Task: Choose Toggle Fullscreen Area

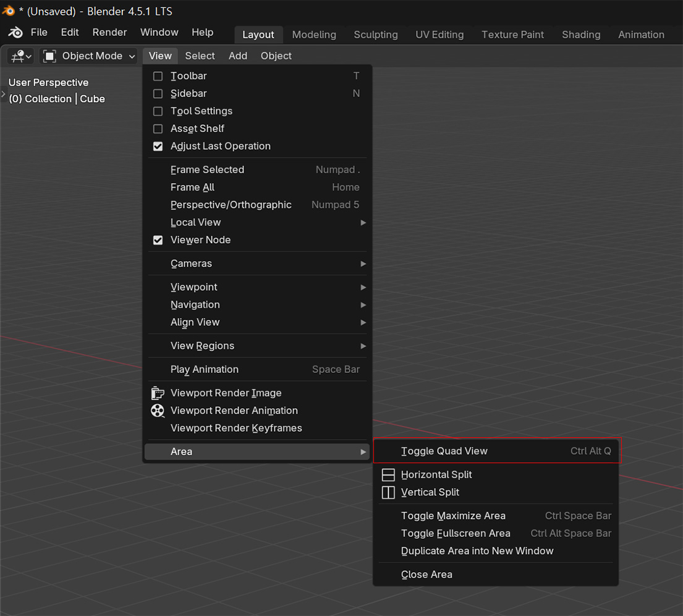Action: point(496,534)
